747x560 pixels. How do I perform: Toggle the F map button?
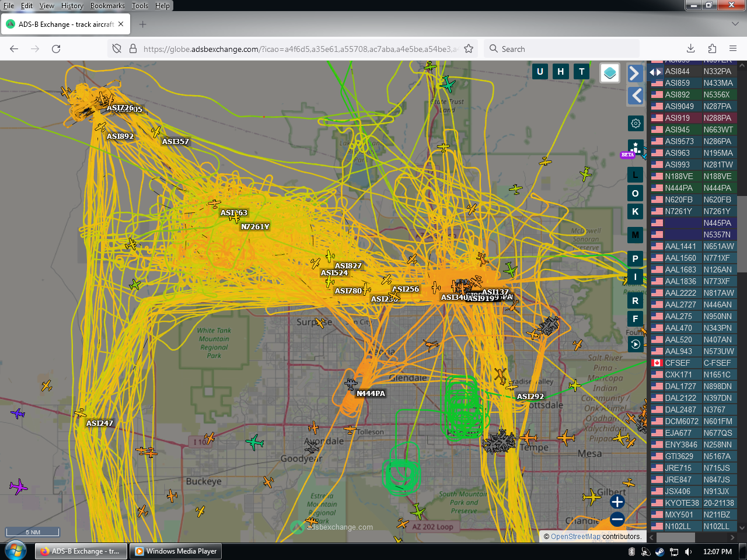[636, 319]
